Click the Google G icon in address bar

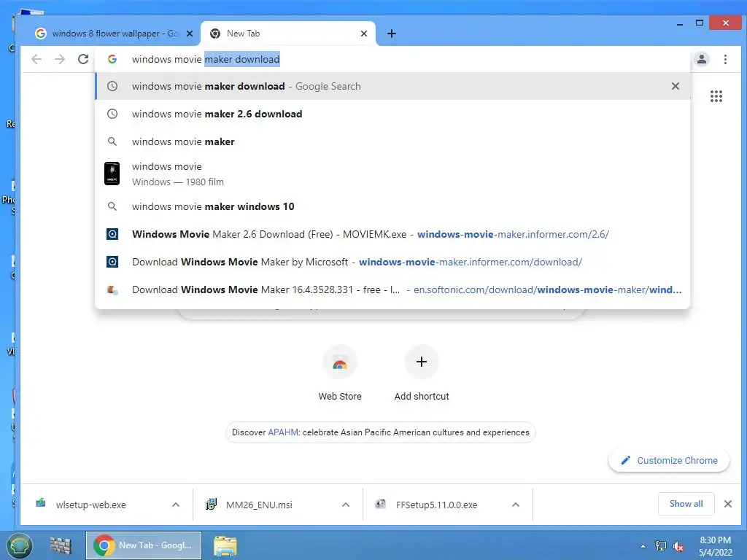(x=112, y=59)
